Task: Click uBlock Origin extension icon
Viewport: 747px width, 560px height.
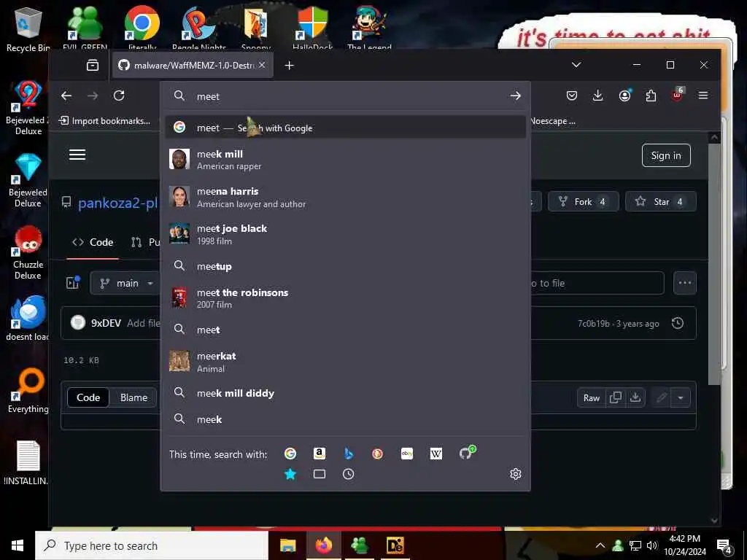Action: click(x=678, y=95)
